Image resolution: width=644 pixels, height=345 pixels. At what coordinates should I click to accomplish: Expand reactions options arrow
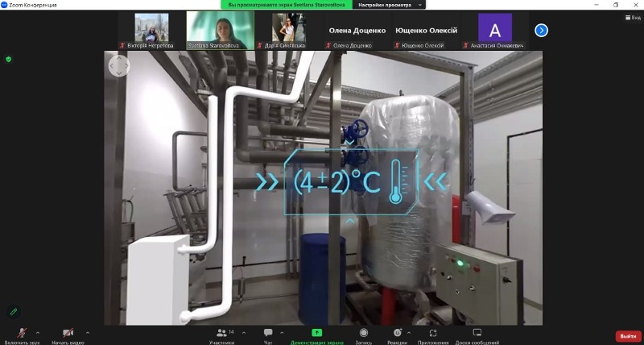pos(409,332)
